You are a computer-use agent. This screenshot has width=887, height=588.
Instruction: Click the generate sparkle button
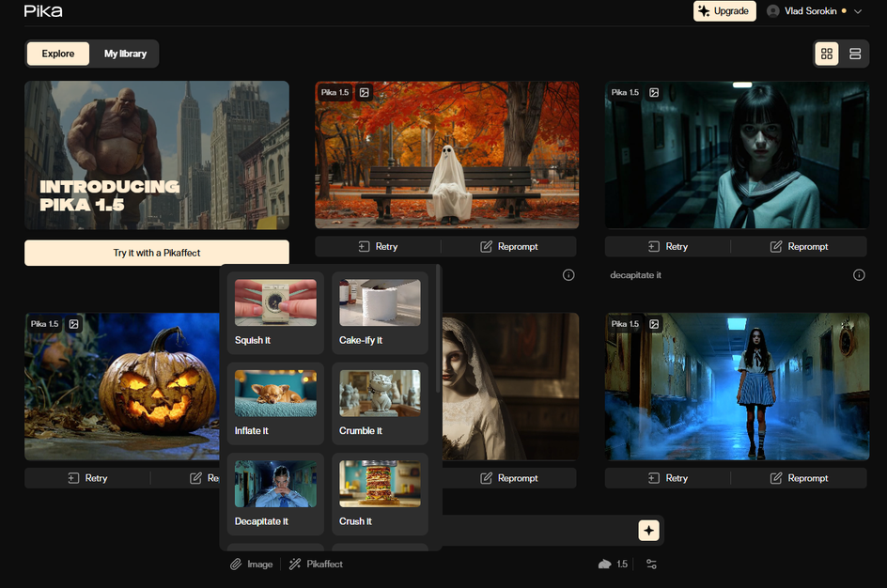[649, 531]
